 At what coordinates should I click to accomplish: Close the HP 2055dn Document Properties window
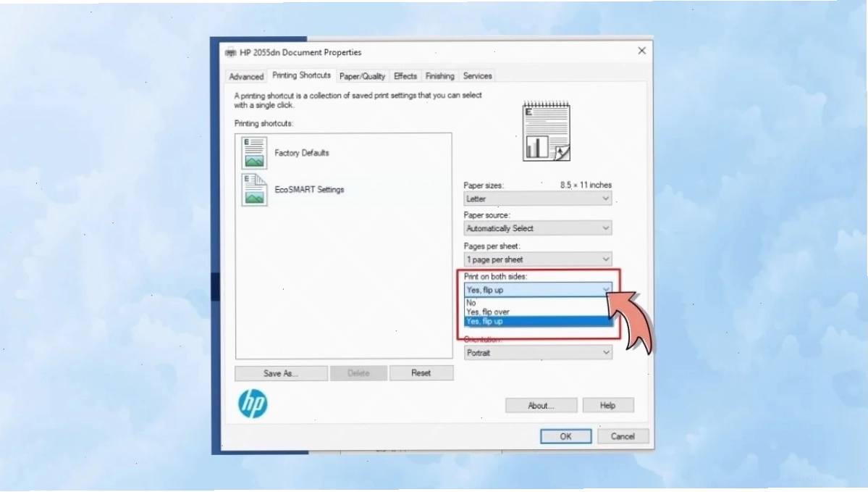coord(641,51)
